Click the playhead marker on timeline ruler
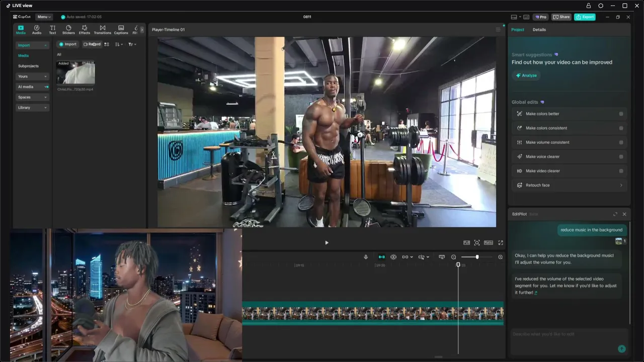This screenshot has height=362, width=644. 458,264
